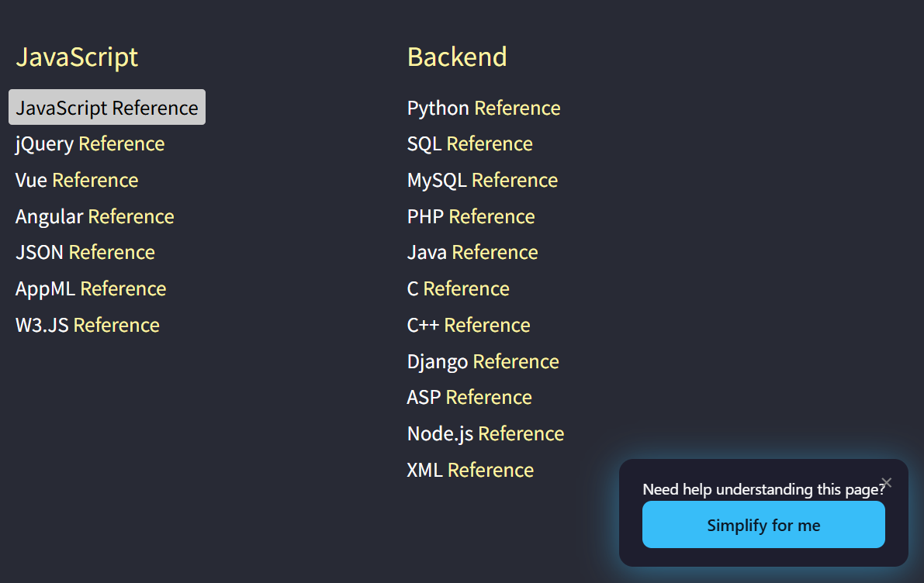Click the W3.JS Reference link
Viewport: 924px width, 583px height.
(88, 325)
